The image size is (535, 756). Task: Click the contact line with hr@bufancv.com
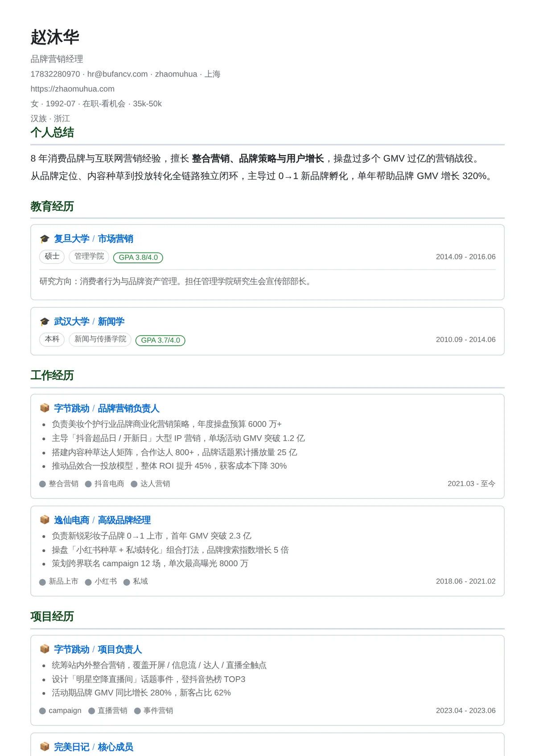point(125,74)
